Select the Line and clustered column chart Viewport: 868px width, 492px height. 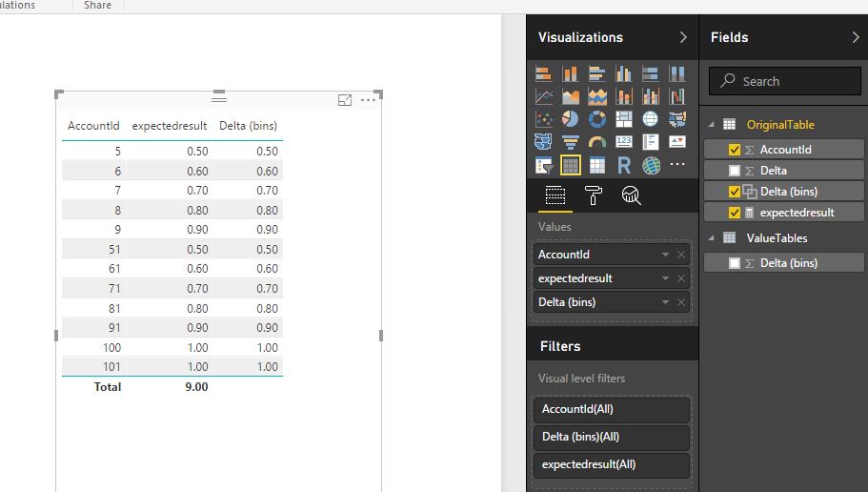tap(651, 96)
